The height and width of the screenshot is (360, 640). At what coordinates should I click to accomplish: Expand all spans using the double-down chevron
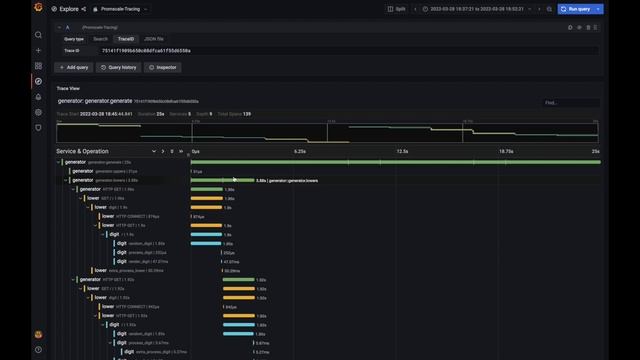pyautogui.click(x=172, y=151)
